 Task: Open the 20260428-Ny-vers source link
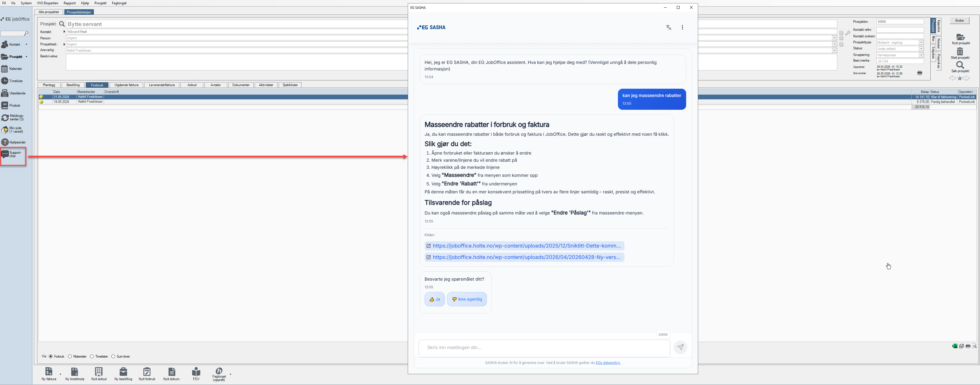click(524, 257)
